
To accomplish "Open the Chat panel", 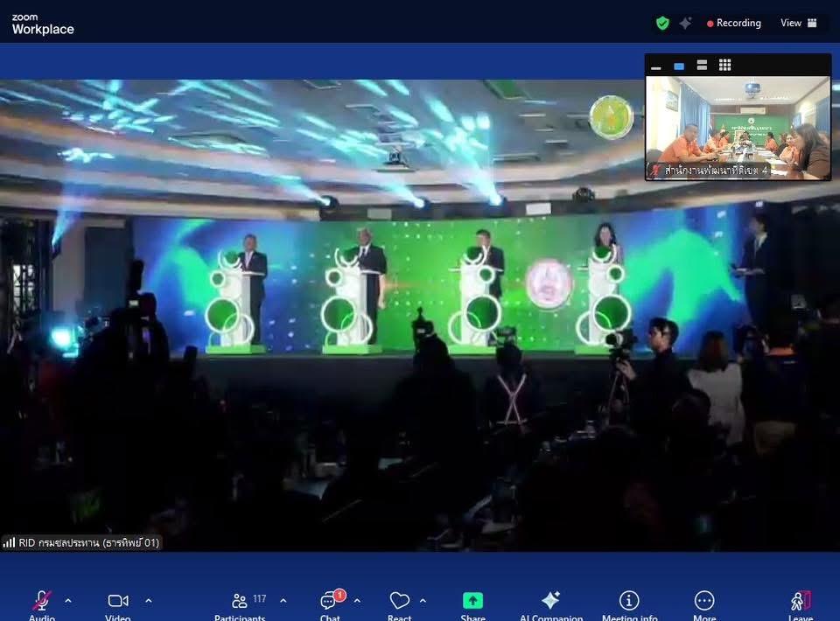I will (x=330, y=602).
